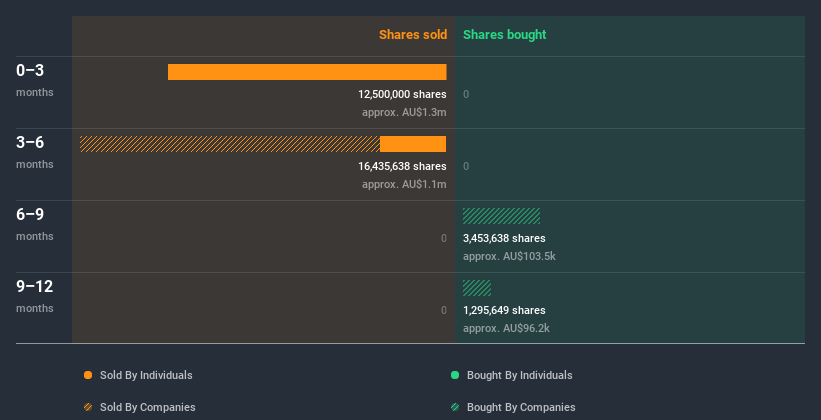The height and width of the screenshot is (420, 821).
Task: Click the 6–9 months row label
Action: 35,224
